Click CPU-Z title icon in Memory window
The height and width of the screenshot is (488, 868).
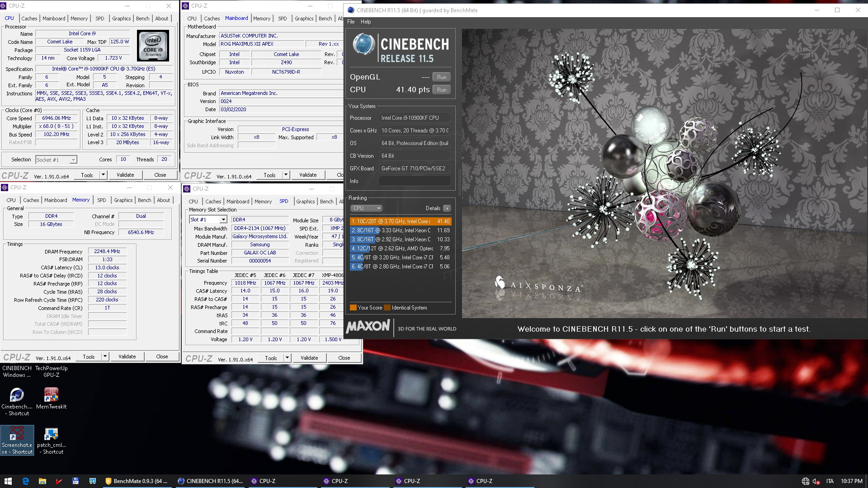coord(5,187)
